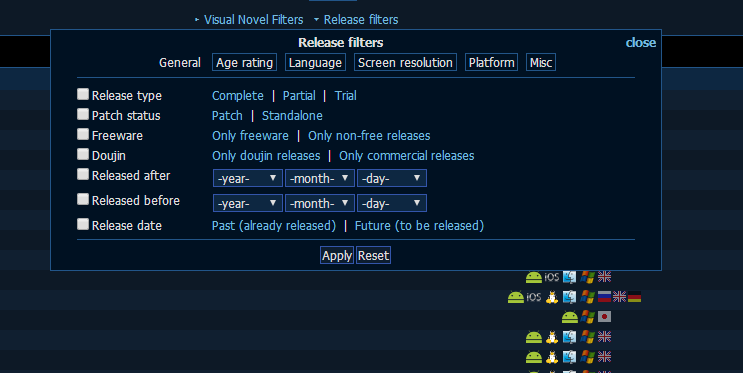Screen dimensions: 743x373
Task: Open the Released after day dropdown
Action: click(392, 178)
